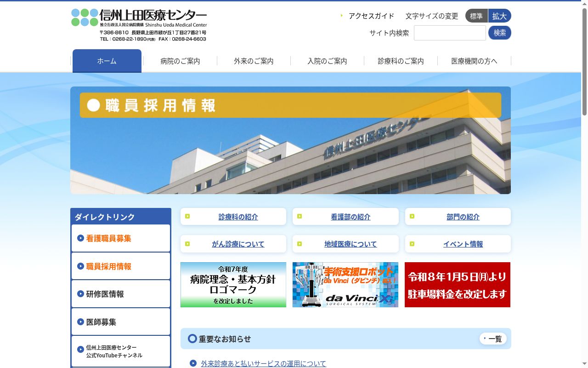Click the green marker beside 地域医療について
The image size is (588, 368).
[300, 244]
